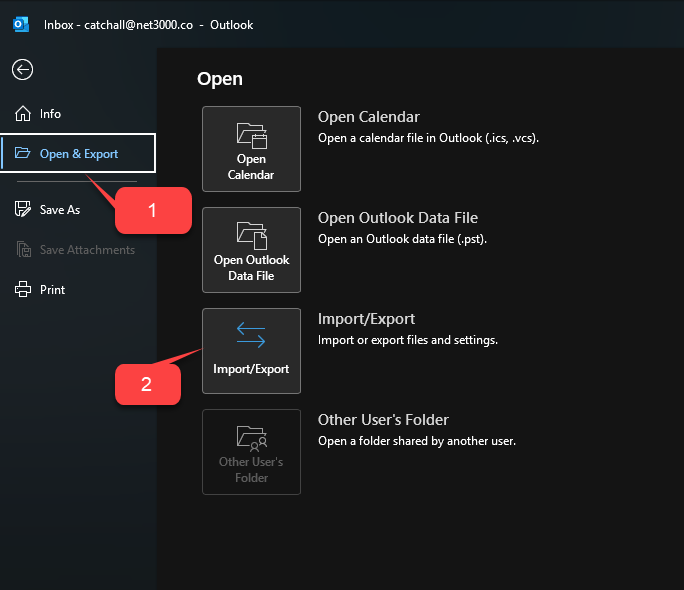Screen dimensions: 684x590
Task: Click the Save As disk icon
Action: (23, 209)
